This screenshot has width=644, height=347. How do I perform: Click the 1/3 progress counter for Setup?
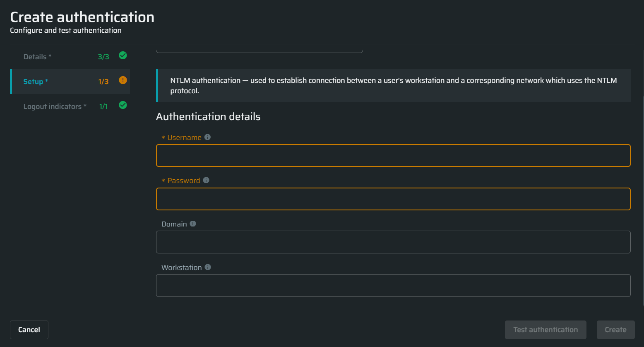[103, 82]
